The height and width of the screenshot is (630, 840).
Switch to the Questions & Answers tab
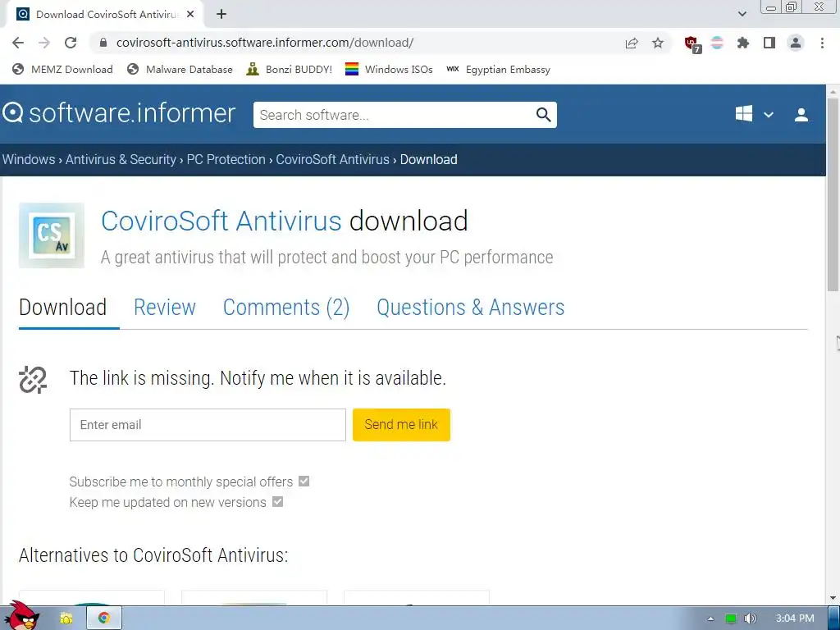click(x=470, y=308)
